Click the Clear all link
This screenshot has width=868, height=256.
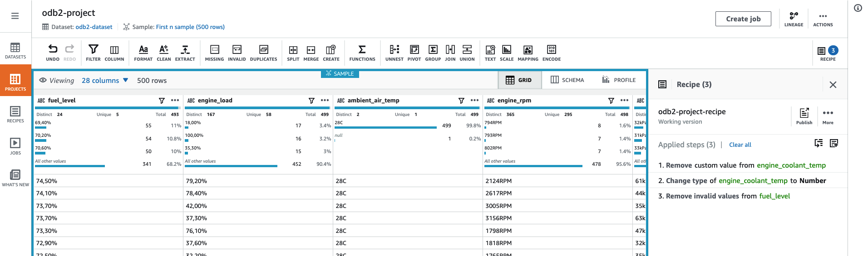(740, 145)
